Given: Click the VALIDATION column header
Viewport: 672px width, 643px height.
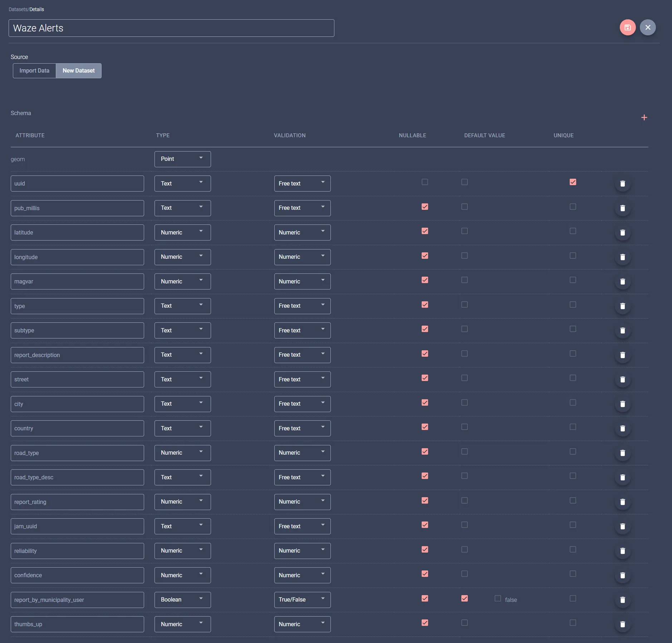Looking at the screenshot, I should pos(290,135).
